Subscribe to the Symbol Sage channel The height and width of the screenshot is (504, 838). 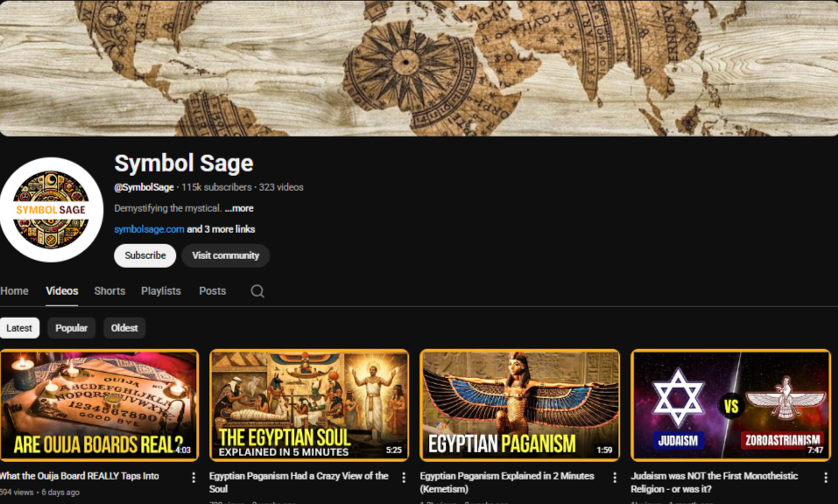pyautogui.click(x=144, y=255)
